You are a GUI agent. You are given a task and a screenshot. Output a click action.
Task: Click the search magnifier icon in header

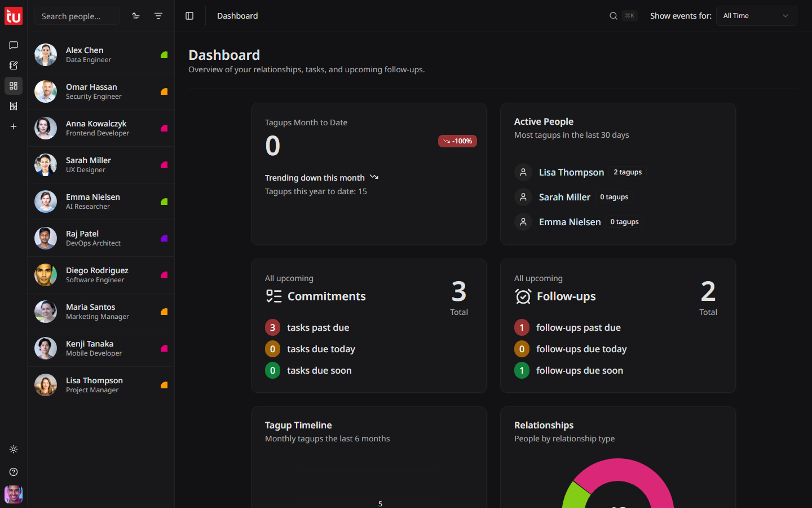click(614, 16)
